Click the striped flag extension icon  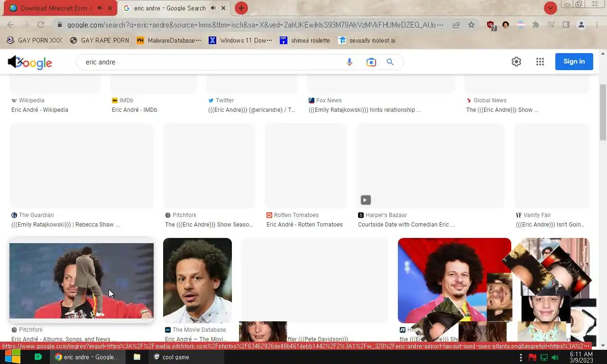tap(520, 25)
